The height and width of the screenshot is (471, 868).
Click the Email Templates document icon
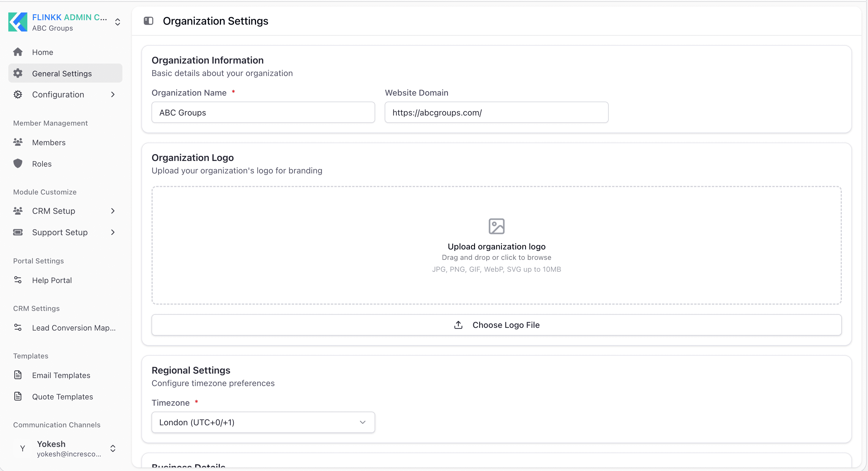tap(18, 375)
